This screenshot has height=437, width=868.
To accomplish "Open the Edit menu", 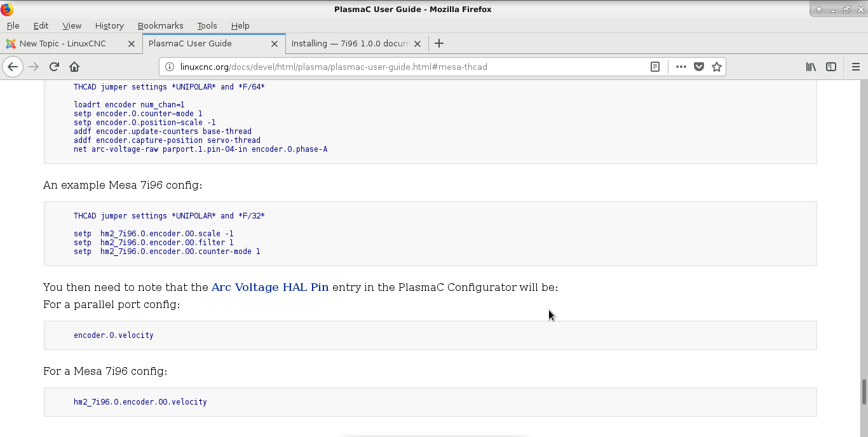I will pos(41,25).
